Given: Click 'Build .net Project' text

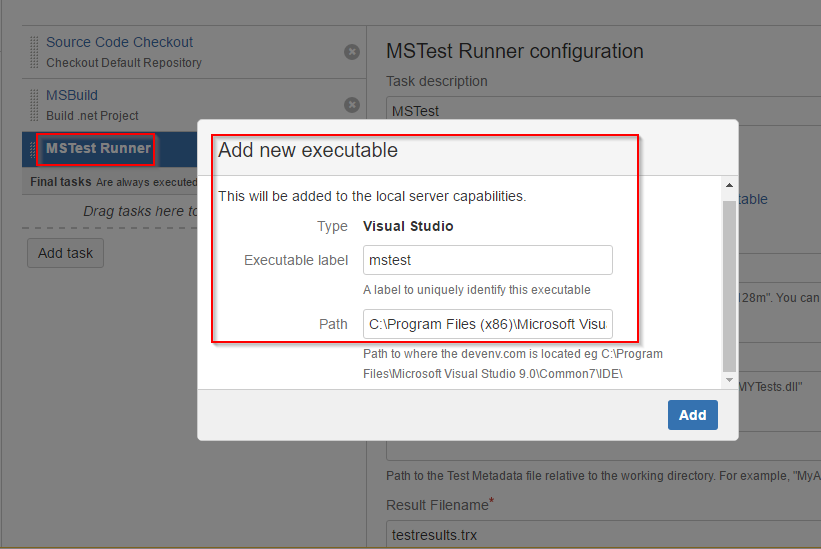Looking at the screenshot, I should 92,116.
